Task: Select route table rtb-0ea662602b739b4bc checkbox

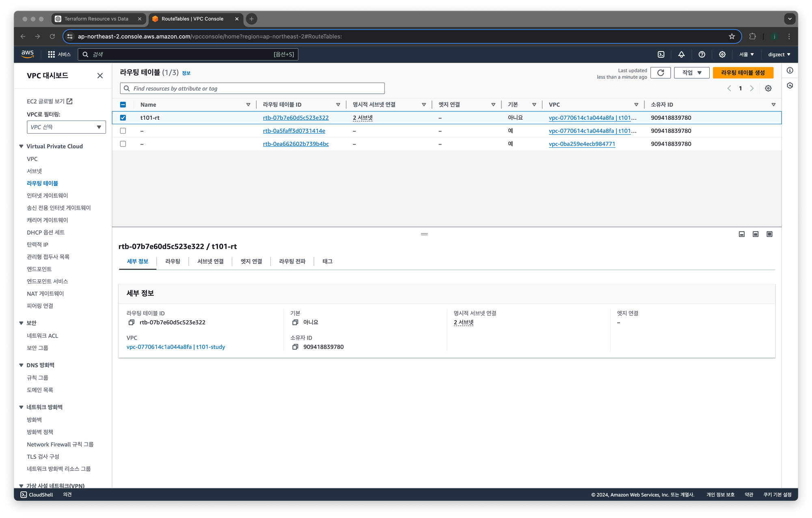Action: 123,144
